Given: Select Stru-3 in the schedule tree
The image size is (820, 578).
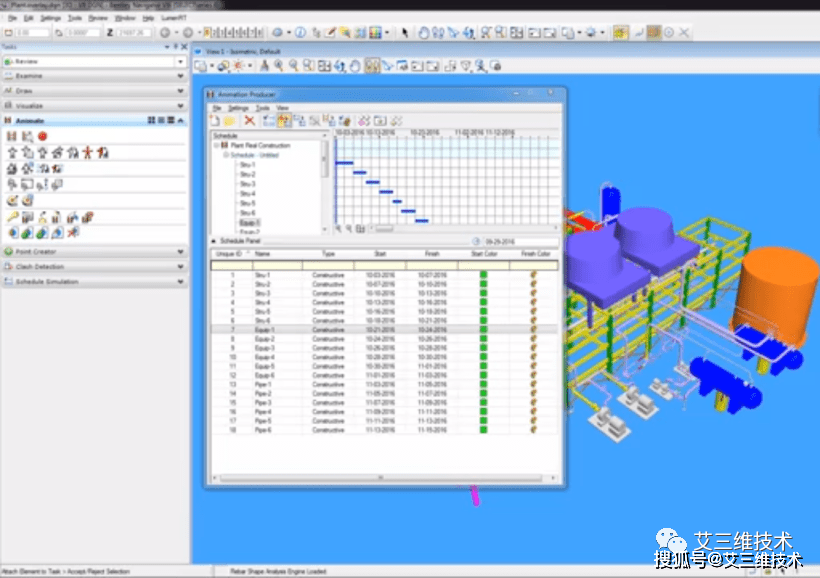Looking at the screenshot, I should coord(247,184).
